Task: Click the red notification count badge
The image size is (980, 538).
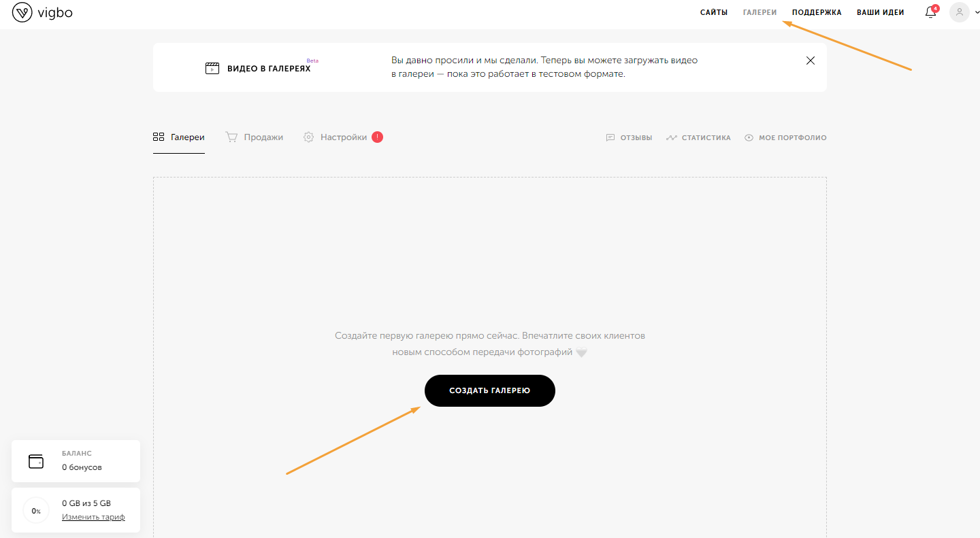Action: pyautogui.click(x=935, y=8)
